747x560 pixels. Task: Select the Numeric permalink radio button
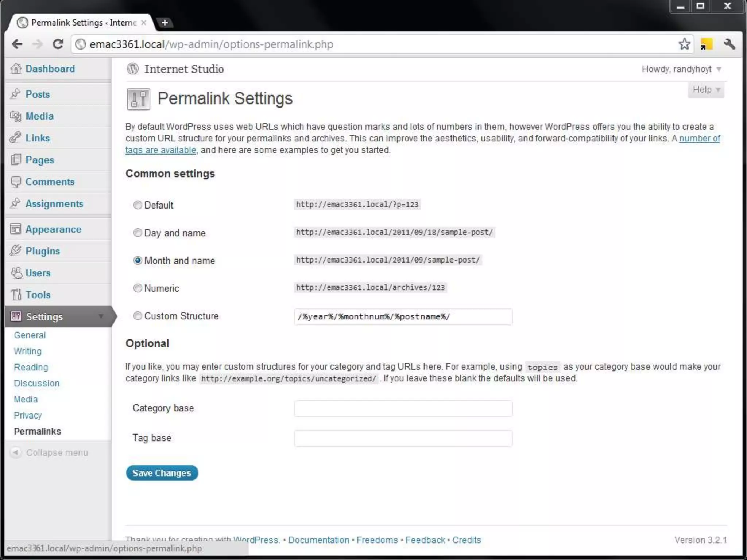point(138,288)
